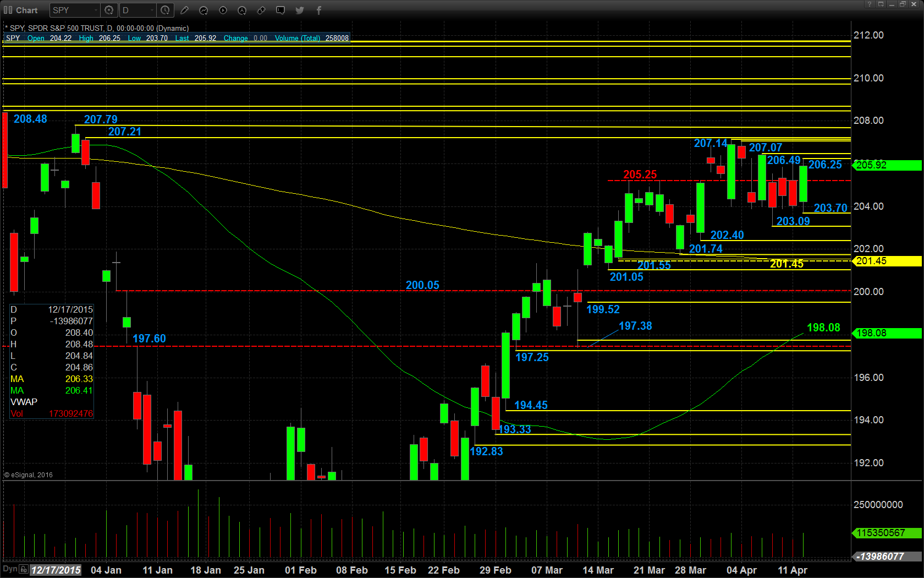
Task: Click the symbol link icon
Action: click(x=261, y=10)
